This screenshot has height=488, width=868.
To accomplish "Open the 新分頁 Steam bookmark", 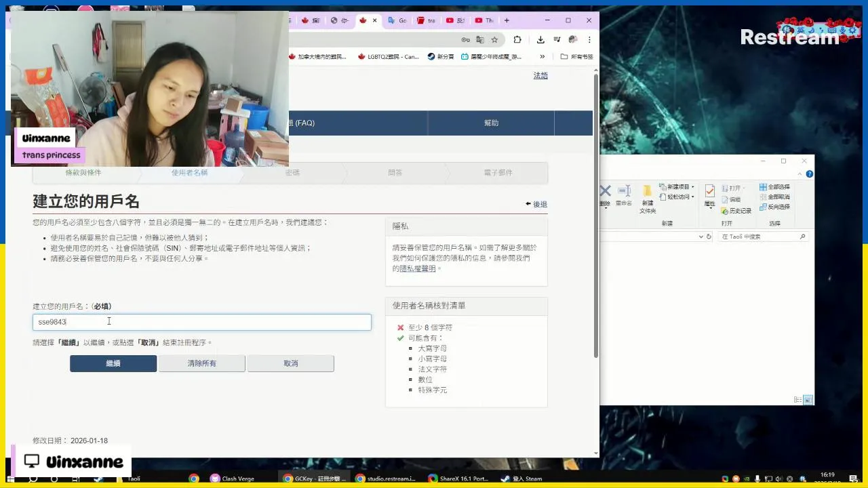I will pos(441,57).
